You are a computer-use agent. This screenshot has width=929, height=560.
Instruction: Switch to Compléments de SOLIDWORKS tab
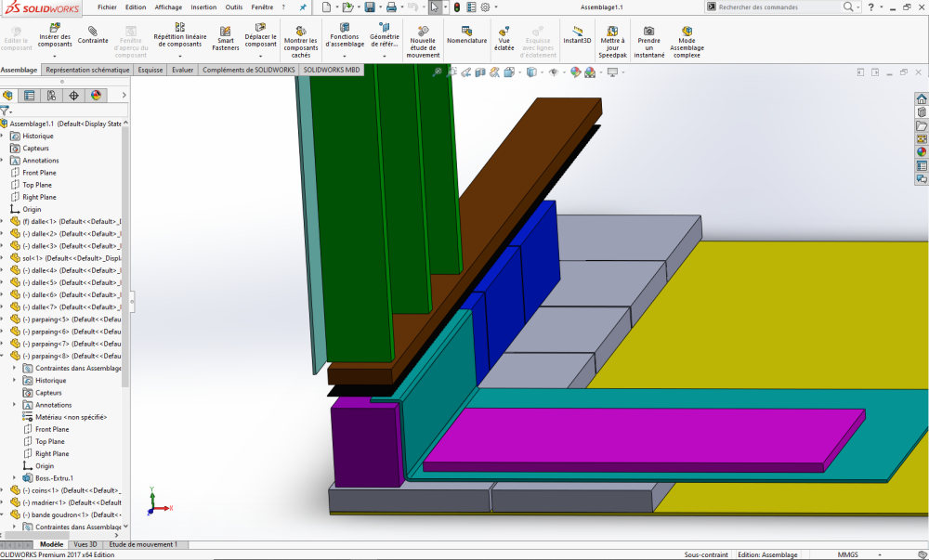point(249,70)
